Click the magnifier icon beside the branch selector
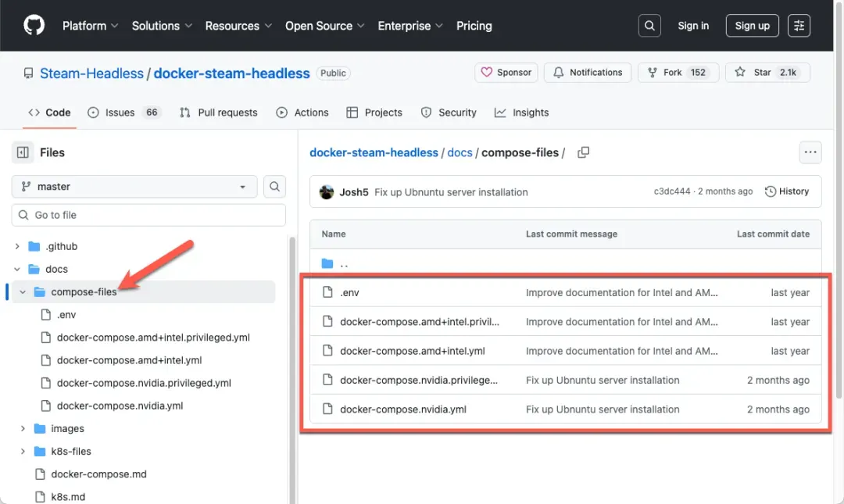Viewport: 844px width, 504px height. coord(274,186)
